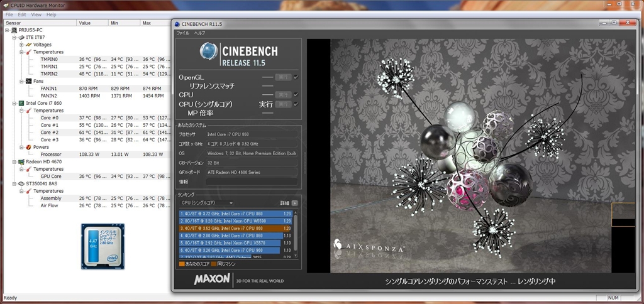Image resolution: width=644 pixels, height=304 pixels.
Task: Select ranking entry 5 Xeon CPU X5570
Action: (236, 243)
